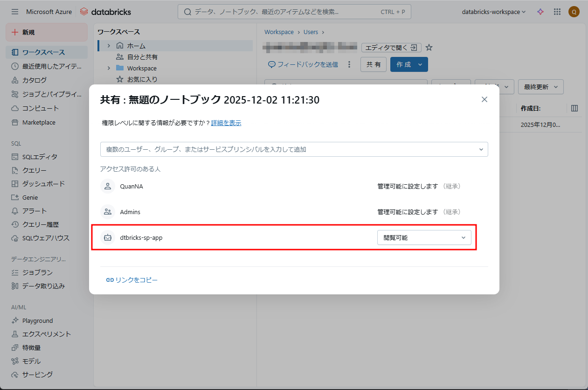Click the user or group input field
The height and width of the screenshot is (390, 588).
pos(289,149)
